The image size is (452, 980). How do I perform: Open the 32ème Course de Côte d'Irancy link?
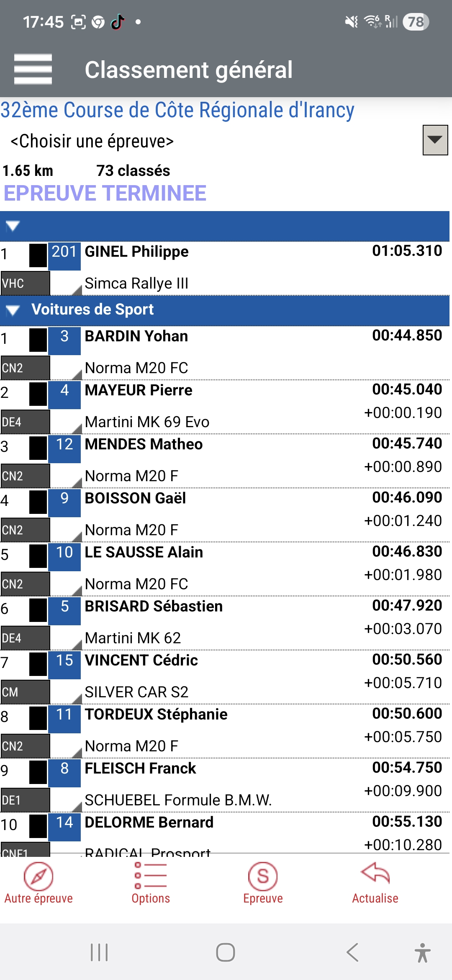point(177,110)
